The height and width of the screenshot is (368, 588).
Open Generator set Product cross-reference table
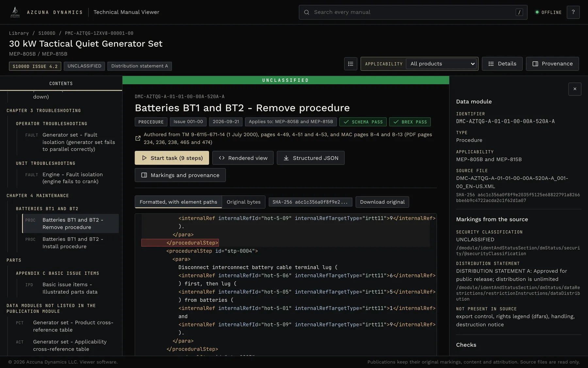(x=66, y=326)
